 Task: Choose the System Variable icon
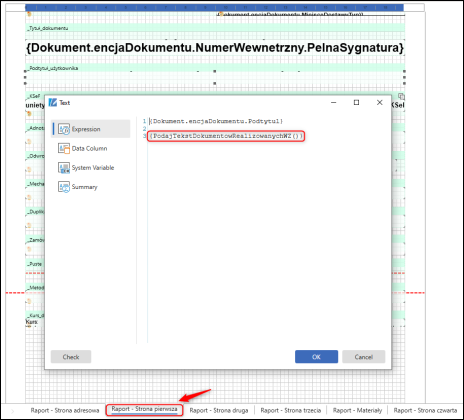[x=64, y=167]
